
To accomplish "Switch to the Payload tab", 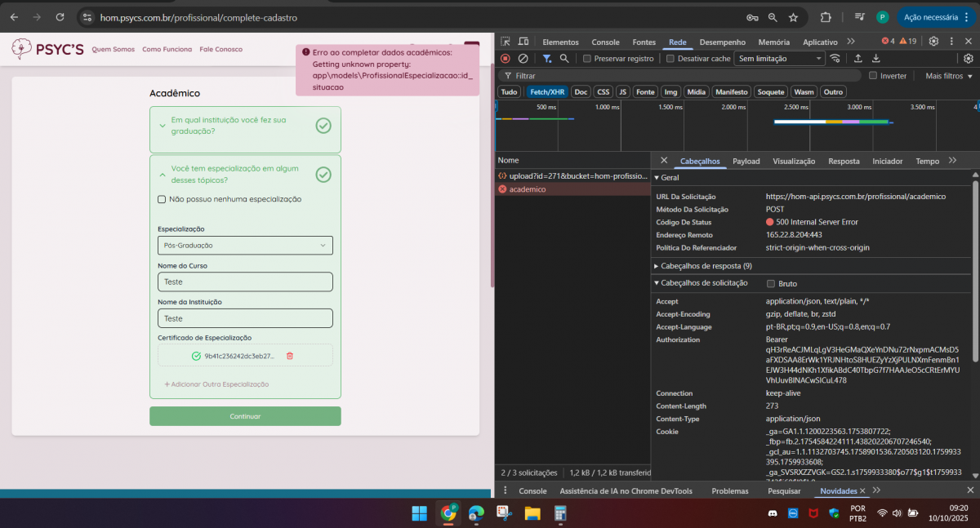I will [746, 162].
